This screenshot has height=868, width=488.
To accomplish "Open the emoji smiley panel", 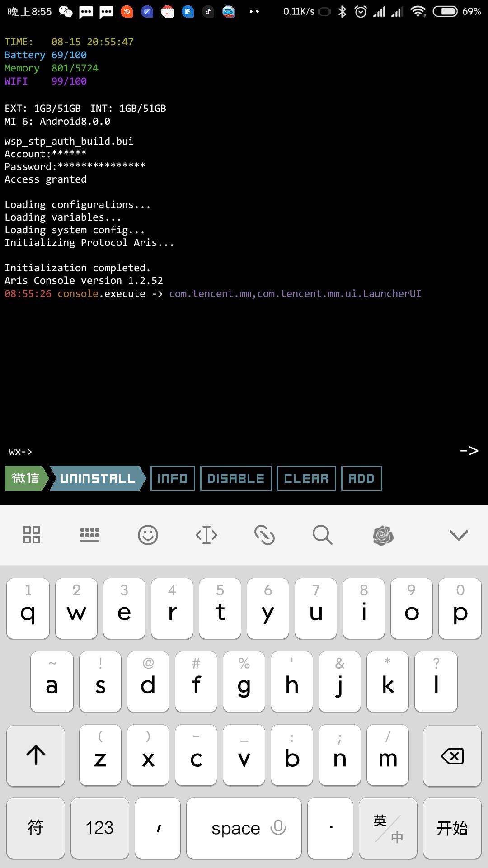I will pyautogui.click(x=148, y=535).
